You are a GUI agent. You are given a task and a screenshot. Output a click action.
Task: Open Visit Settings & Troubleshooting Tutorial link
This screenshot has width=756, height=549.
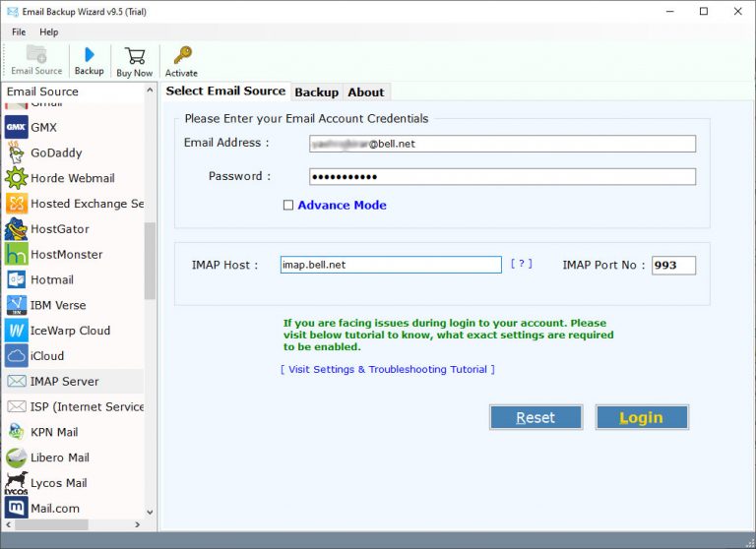point(388,369)
